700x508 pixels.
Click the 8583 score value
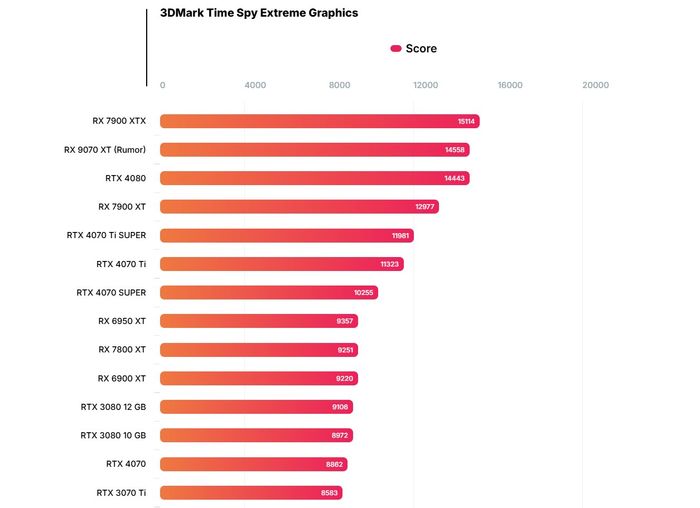click(329, 493)
